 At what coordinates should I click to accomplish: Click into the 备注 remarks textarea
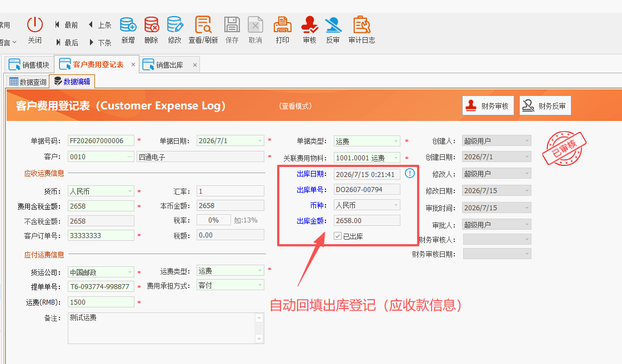coord(162,328)
